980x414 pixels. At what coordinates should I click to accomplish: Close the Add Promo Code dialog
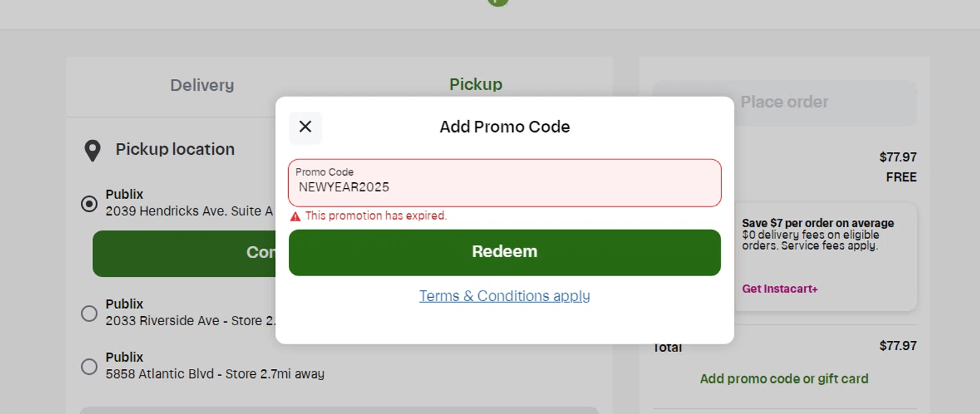pyautogui.click(x=305, y=127)
